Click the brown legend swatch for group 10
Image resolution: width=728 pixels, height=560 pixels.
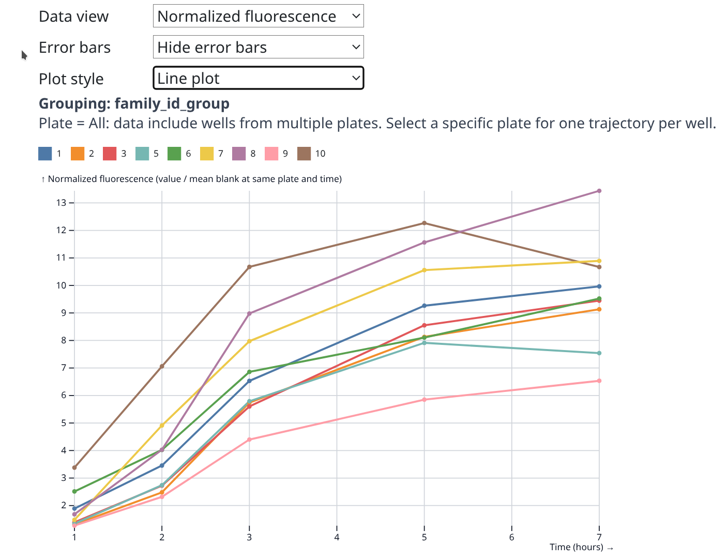(x=304, y=154)
